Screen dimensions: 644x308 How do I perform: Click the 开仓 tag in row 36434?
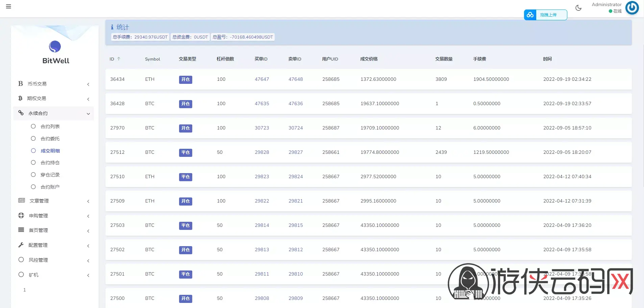(185, 79)
